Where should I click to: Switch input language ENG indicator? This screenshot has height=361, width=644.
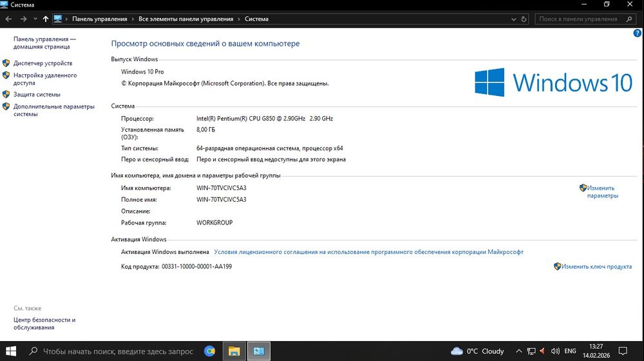[x=570, y=351]
